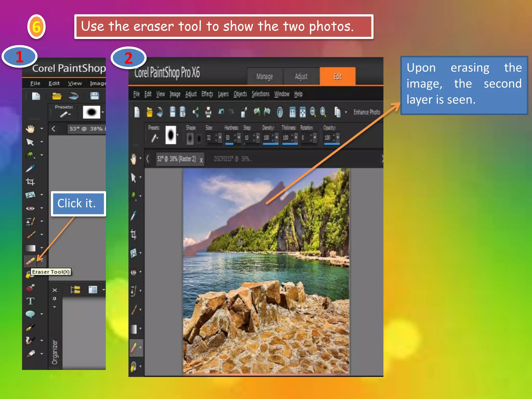Select the Text tool (T) in the narrow PaintShop panel
Screen dimensions: 532x399
(30, 301)
